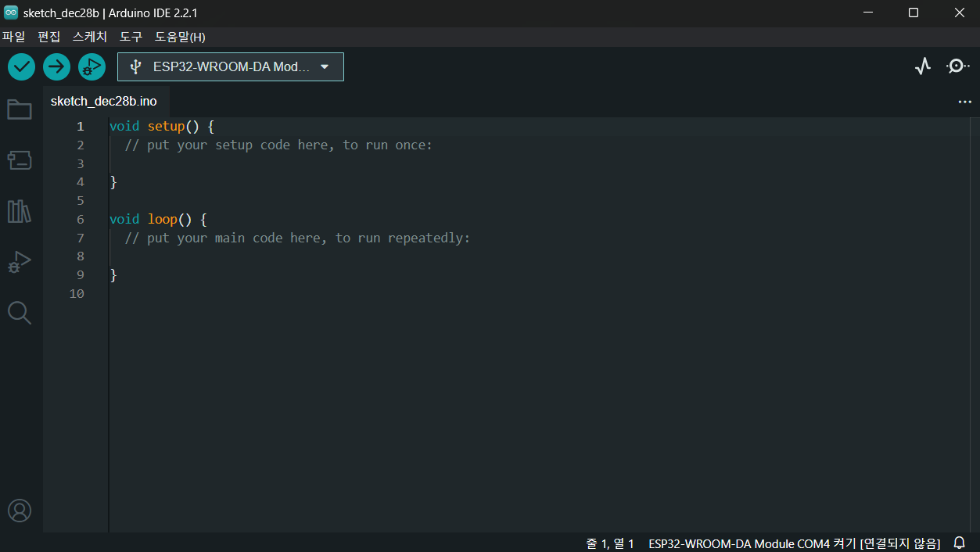Click the Verify checkmark button
The image size is (980, 552).
click(x=22, y=67)
